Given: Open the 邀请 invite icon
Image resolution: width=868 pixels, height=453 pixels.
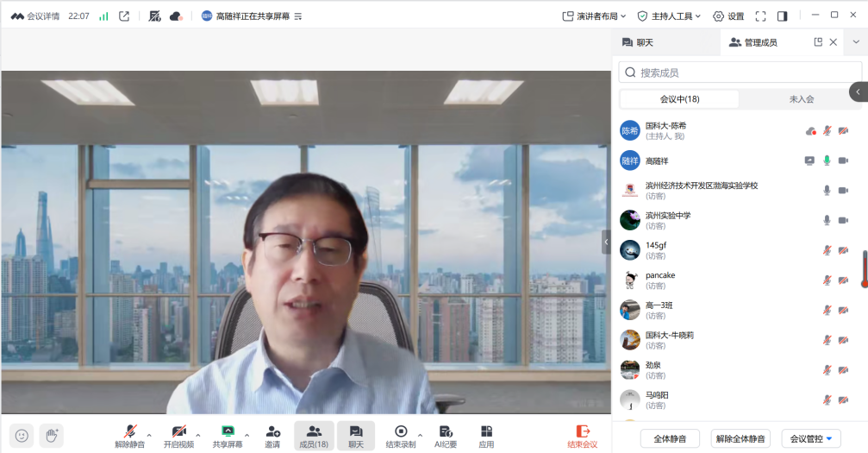Looking at the screenshot, I should (x=272, y=431).
